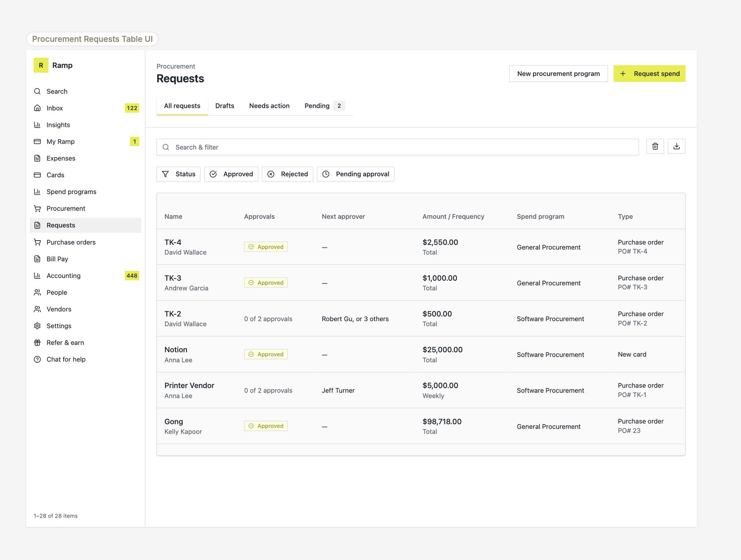Open Vendors icon in sidebar

click(37, 309)
